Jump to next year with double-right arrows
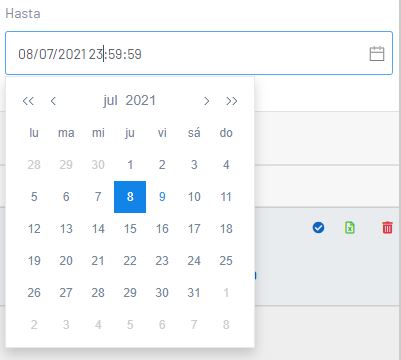The image size is (401, 360). 231,101
